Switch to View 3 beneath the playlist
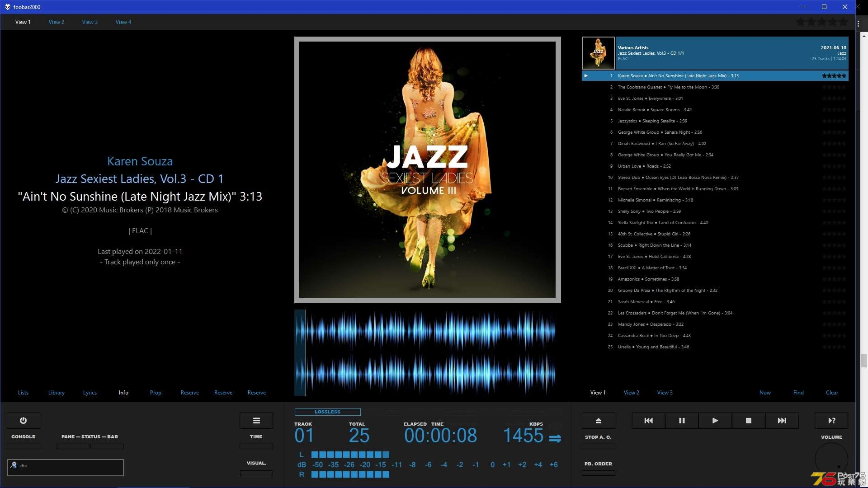This screenshot has height=488, width=868. point(665,392)
